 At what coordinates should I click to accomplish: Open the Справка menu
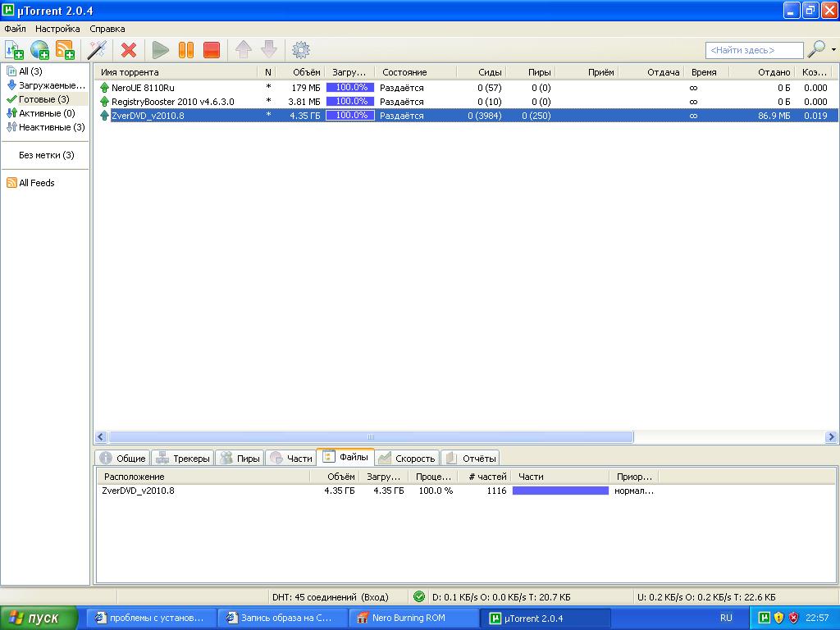[x=107, y=29]
